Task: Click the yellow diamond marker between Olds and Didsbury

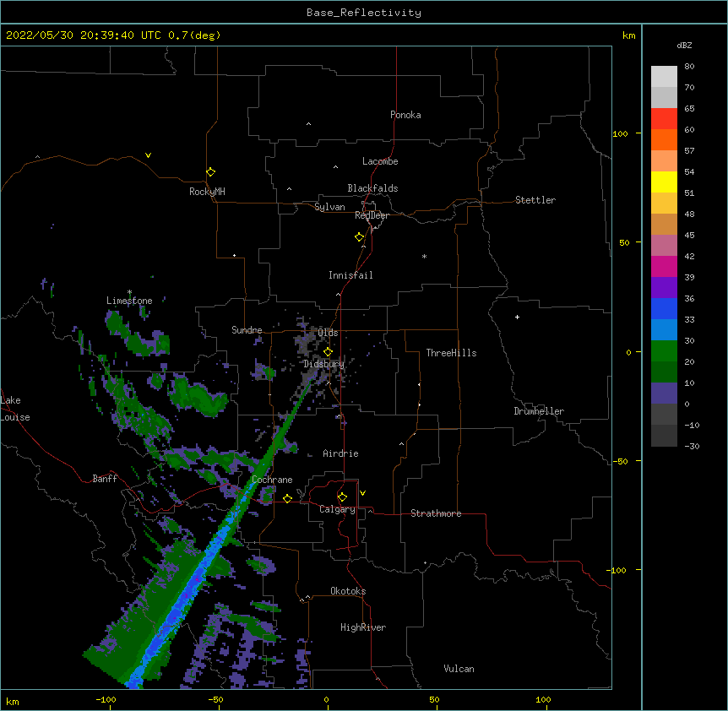Action: pos(328,351)
